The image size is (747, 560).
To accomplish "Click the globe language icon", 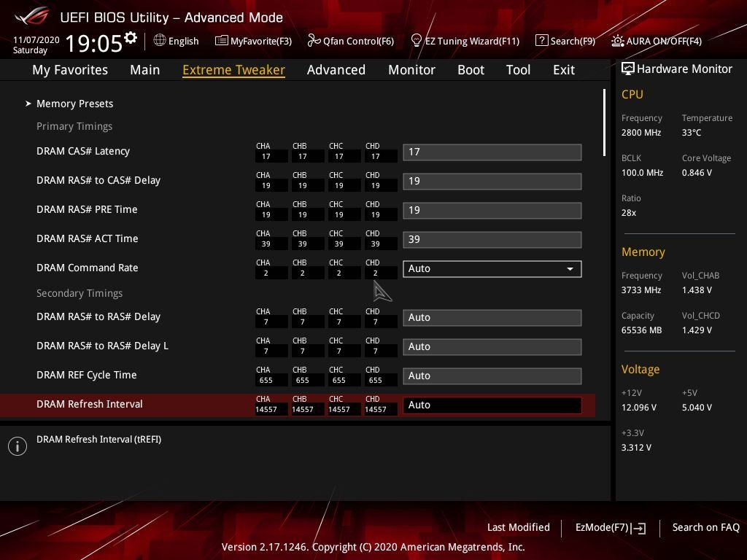I will click(160, 41).
